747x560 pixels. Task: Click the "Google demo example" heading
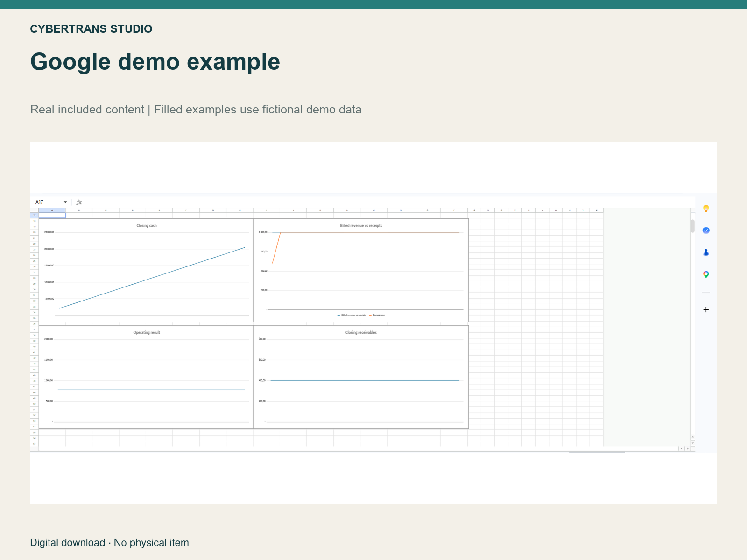[155, 62]
